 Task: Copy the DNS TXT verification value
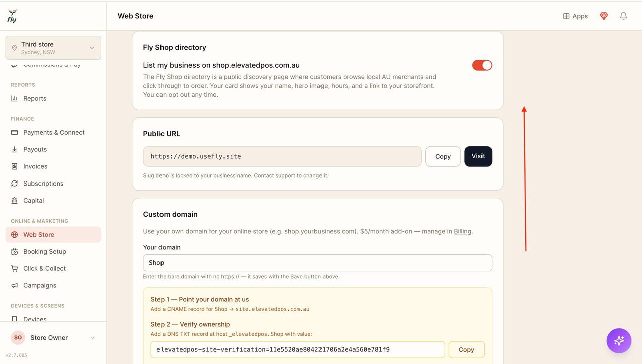coord(466,350)
